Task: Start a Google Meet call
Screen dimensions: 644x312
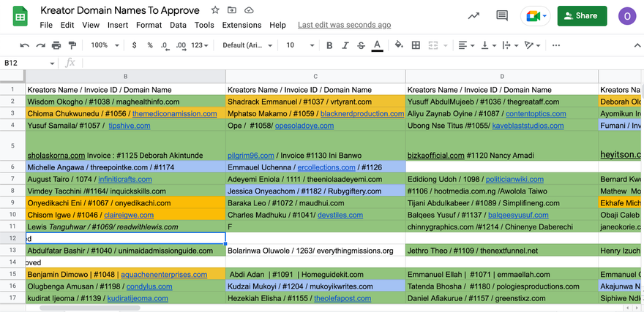Action: [536, 16]
